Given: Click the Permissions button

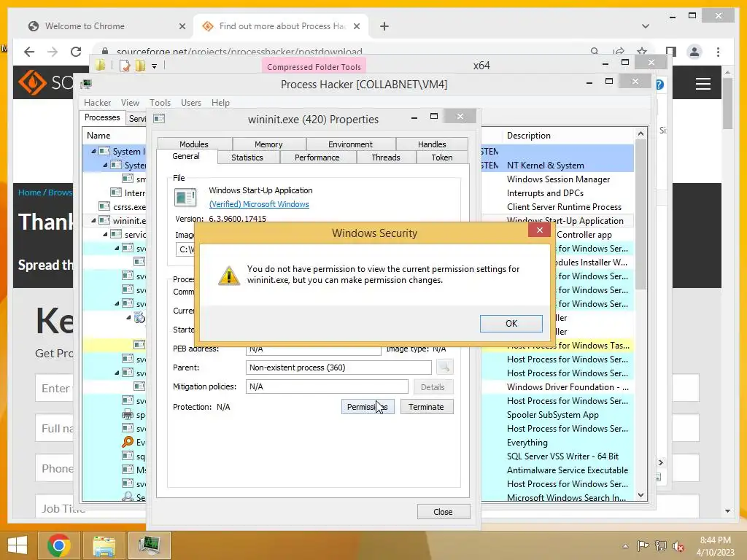Looking at the screenshot, I should point(368,407).
